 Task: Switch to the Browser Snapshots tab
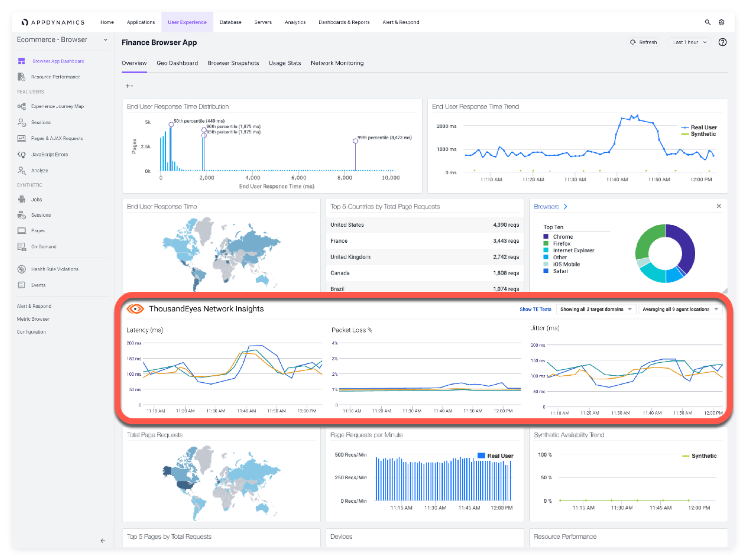[233, 63]
